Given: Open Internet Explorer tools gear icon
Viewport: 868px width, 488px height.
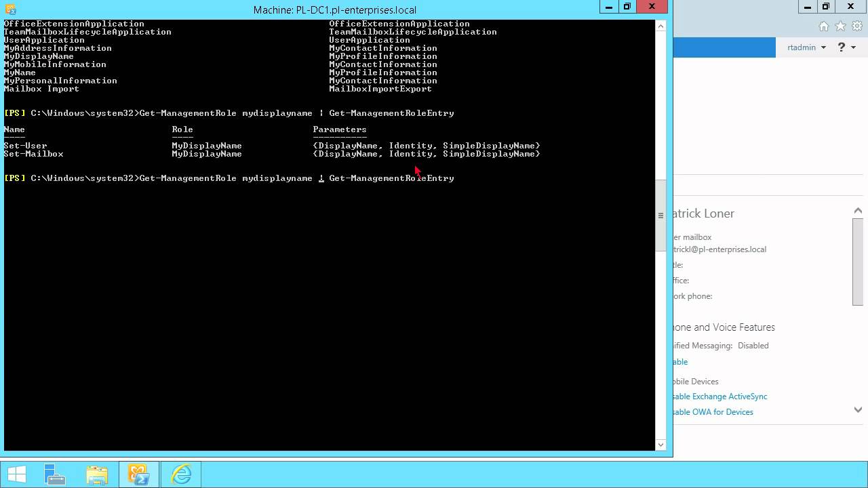Looking at the screenshot, I should point(857,26).
